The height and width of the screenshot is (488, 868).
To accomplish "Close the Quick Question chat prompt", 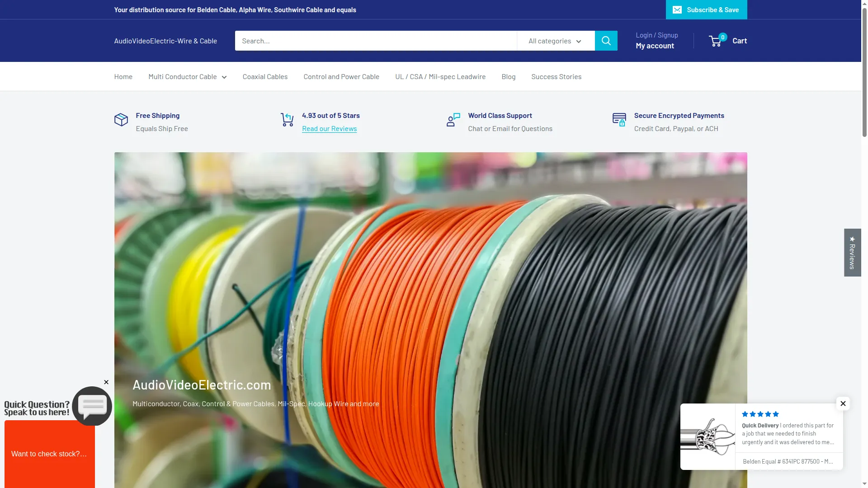I will [x=106, y=382].
